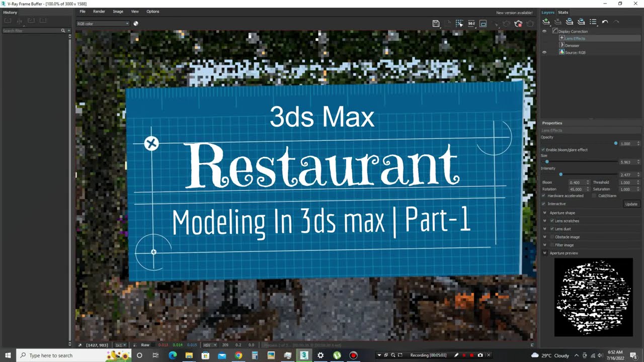The image size is (644, 362).
Task: Open the Render menu
Action: (99, 11)
